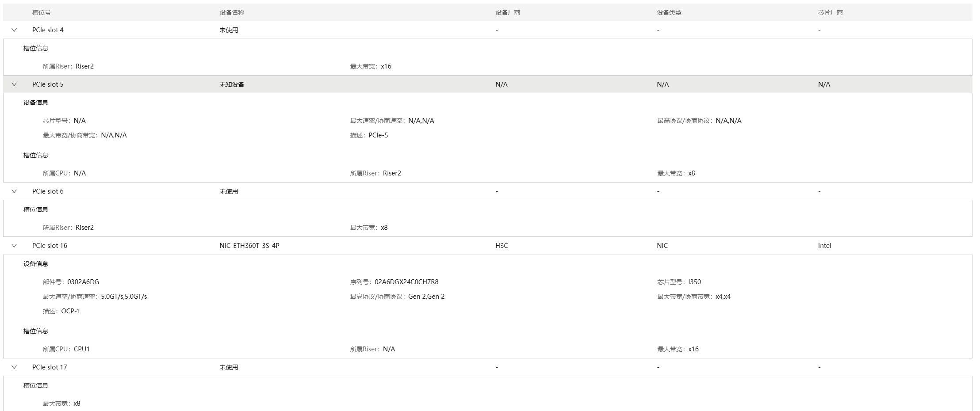The height and width of the screenshot is (411, 980).
Task: Collapse the PCIe slot 4 row chevron
Action: pyautogui.click(x=14, y=30)
